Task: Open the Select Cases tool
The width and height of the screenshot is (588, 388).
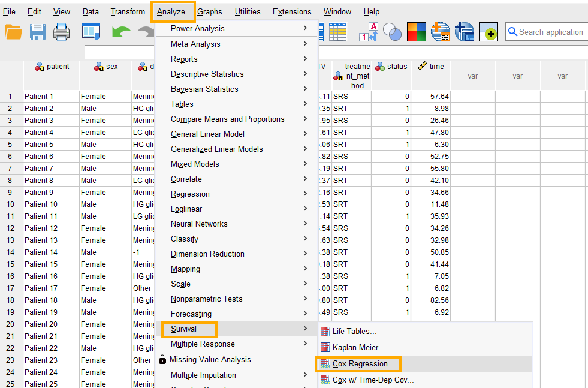Action: click(x=337, y=33)
